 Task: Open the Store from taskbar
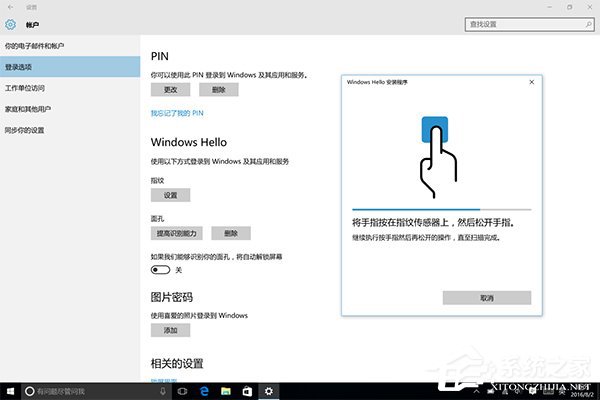pos(247,391)
